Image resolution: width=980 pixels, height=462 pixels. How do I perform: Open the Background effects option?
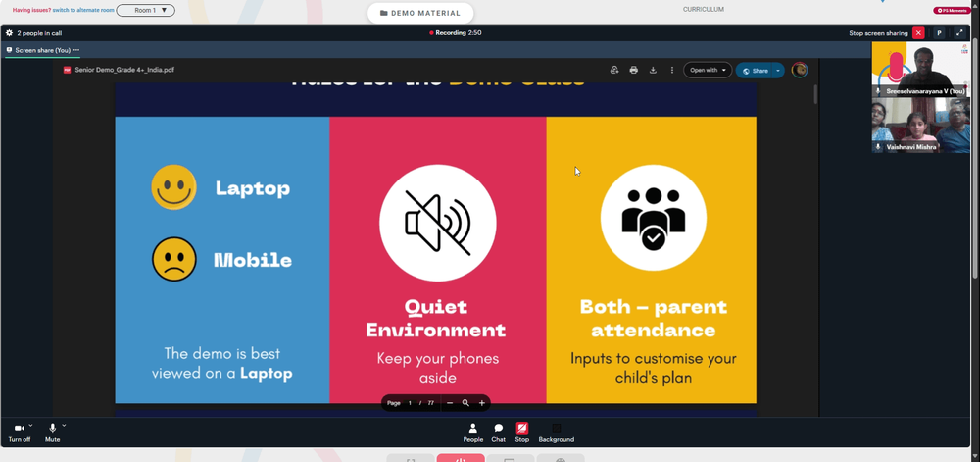557,433
